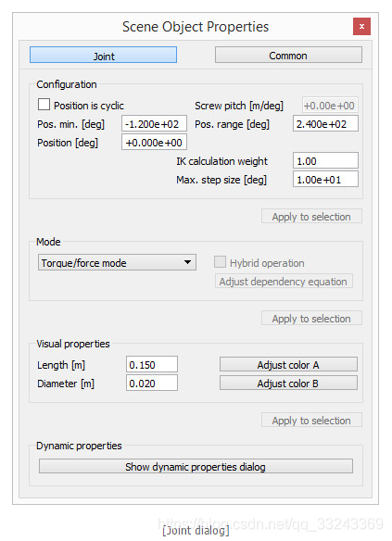The height and width of the screenshot is (541, 392).
Task: Focus the Pos. range [deg] field
Action: coord(326,123)
